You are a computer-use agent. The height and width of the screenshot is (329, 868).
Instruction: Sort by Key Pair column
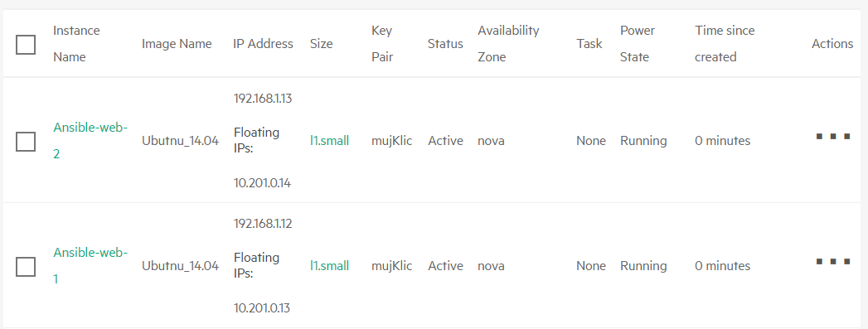pyautogui.click(x=382, y=44)
